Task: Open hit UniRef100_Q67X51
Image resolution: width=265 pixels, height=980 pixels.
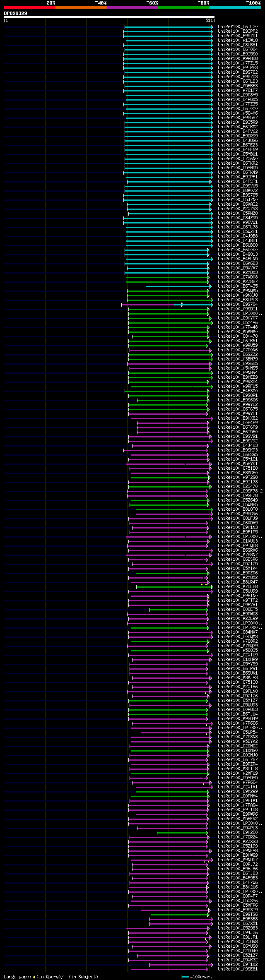Action: tap(238, 923)
